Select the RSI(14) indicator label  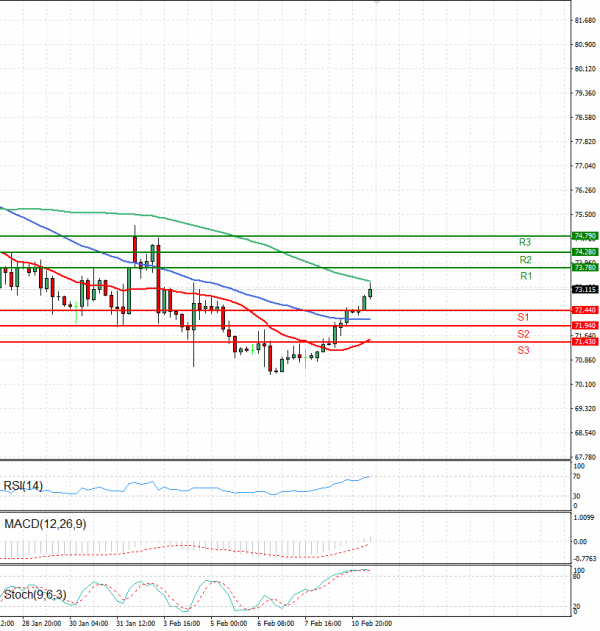(24, 486)
